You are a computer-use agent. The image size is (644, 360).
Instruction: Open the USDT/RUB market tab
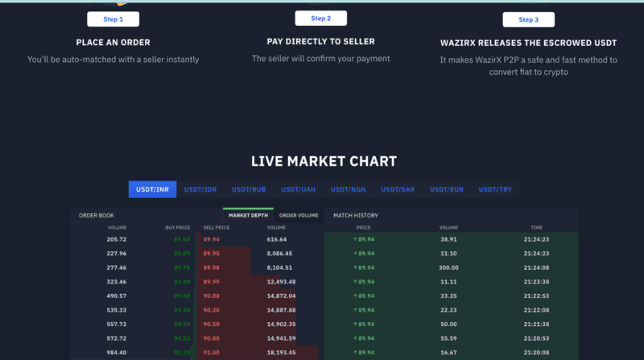(x=249, y=189)
